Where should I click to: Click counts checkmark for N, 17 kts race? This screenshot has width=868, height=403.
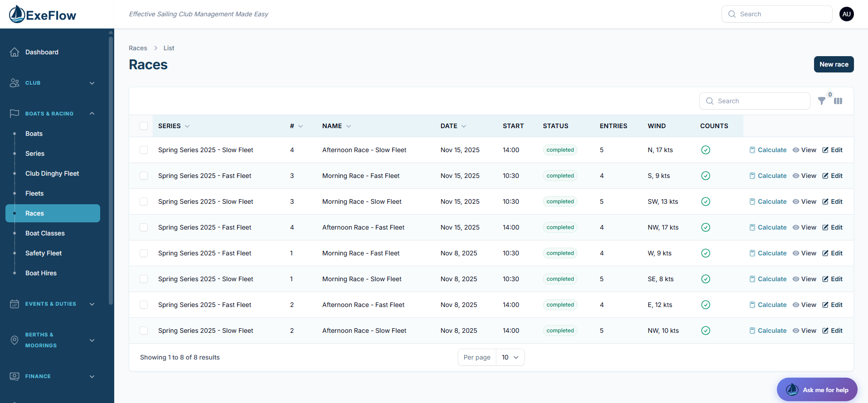pos(705,150)
